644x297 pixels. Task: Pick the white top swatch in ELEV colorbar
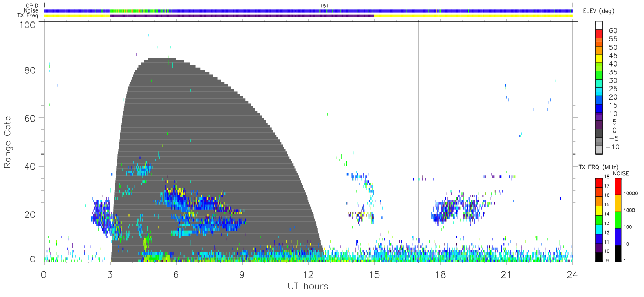click(x=600, y=26)
